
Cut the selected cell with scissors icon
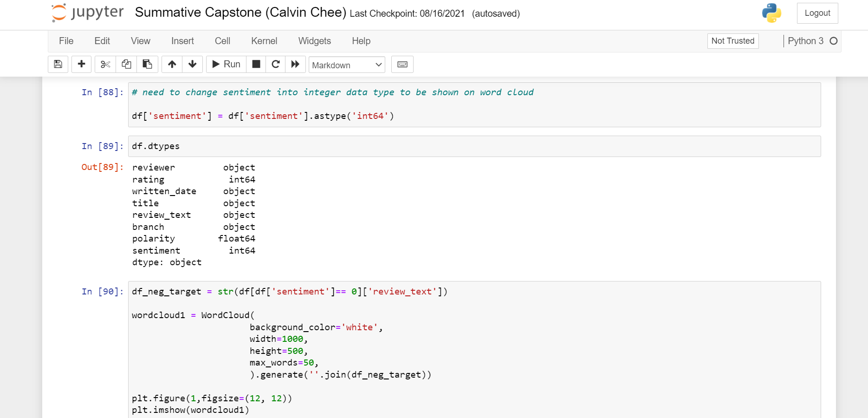[104, 64]
